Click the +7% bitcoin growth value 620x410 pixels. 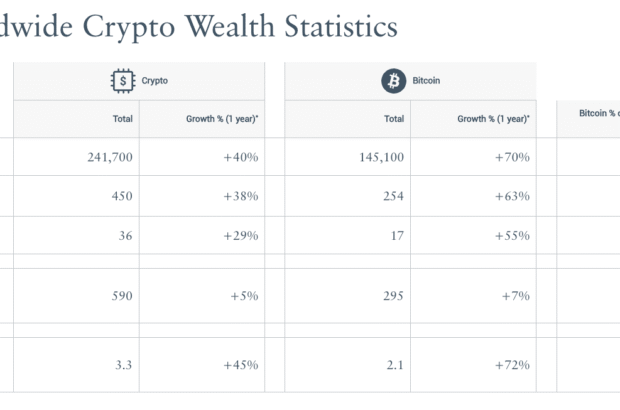click(x=516, y=296)
